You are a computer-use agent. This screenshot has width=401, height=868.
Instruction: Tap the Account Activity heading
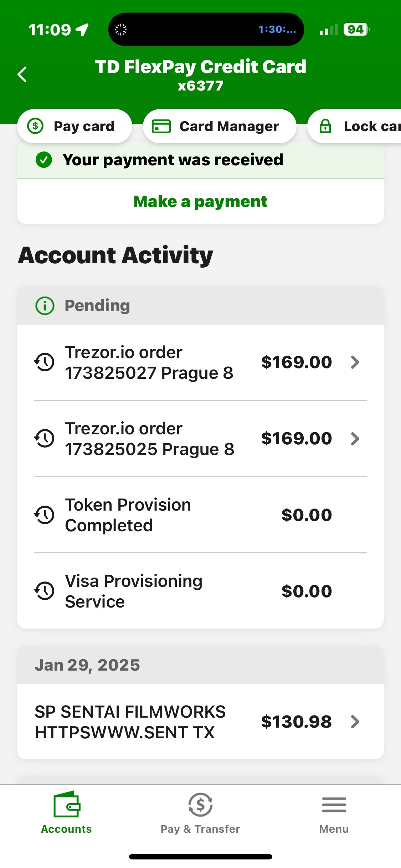click(x=115, y=255)
